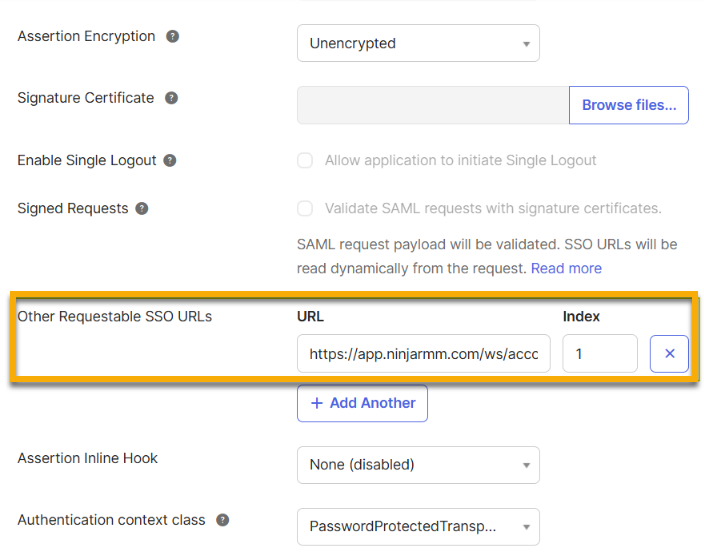Open the Assertion Encryption dropdown
This screenshot has width=704, height=554.
pos(418,43)
